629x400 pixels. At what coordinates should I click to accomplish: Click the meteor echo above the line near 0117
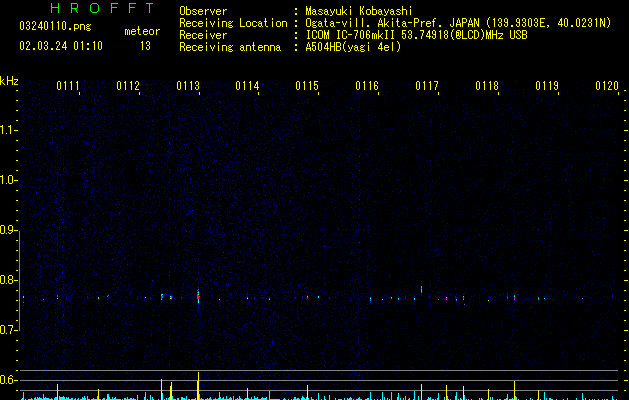[421, 289]
